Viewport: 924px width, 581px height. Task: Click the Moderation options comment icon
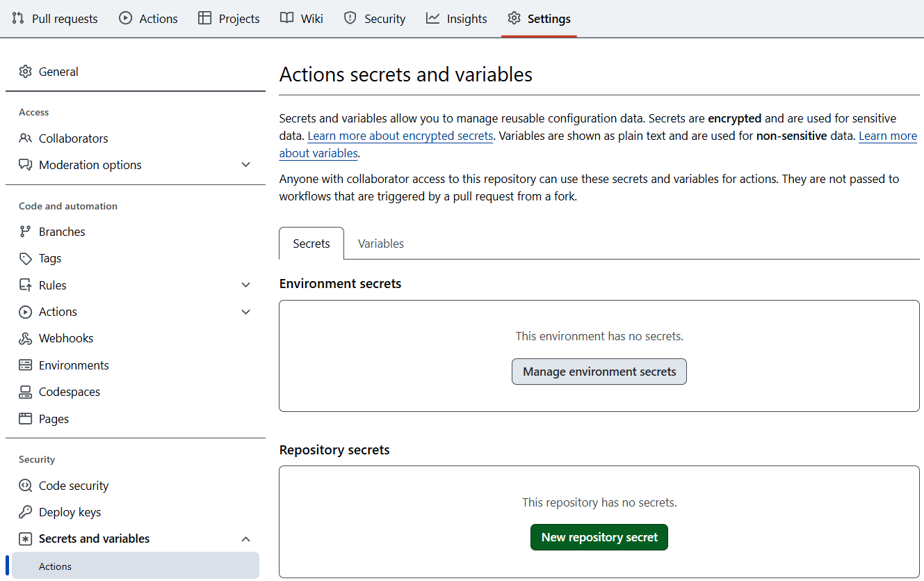point(26,165)
